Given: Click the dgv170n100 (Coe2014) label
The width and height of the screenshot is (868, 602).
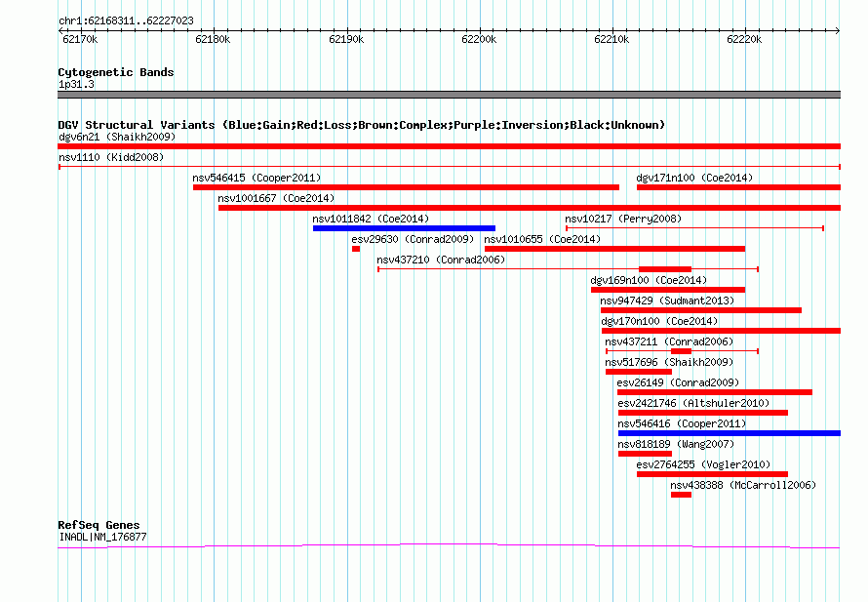Looking at the screenshot, I should coord(659,321).
